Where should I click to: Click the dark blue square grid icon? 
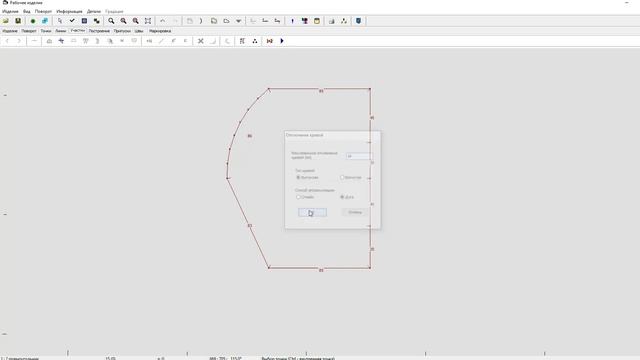[84, 21]
